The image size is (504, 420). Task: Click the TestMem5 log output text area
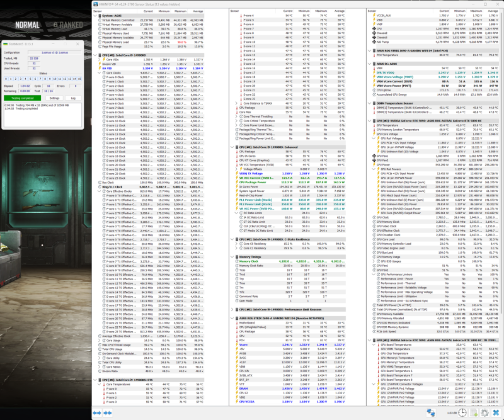tap(42, 115)
